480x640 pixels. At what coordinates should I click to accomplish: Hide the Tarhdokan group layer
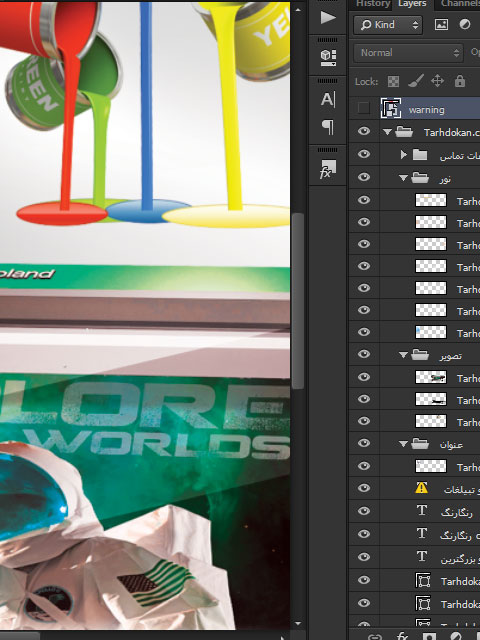pos(364,131)
